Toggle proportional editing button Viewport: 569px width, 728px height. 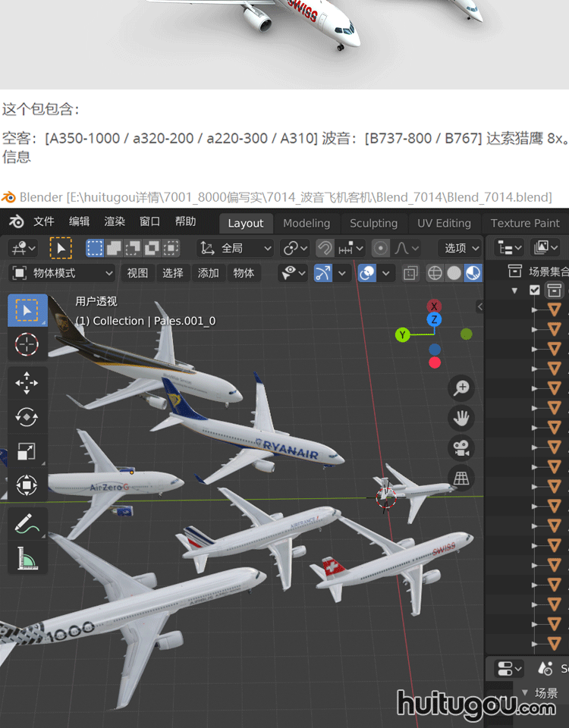coord(380,248)
